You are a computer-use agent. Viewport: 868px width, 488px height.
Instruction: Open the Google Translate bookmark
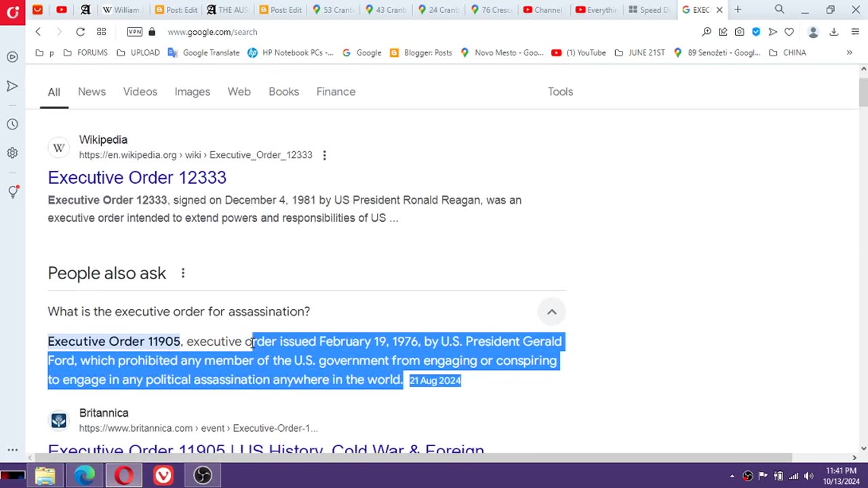pos(203,52)
